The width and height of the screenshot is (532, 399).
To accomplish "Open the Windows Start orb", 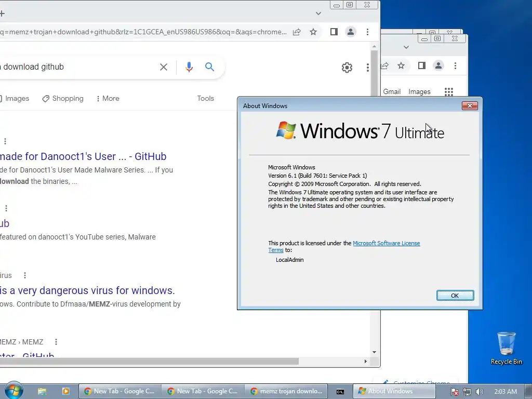I will point(14,390).
